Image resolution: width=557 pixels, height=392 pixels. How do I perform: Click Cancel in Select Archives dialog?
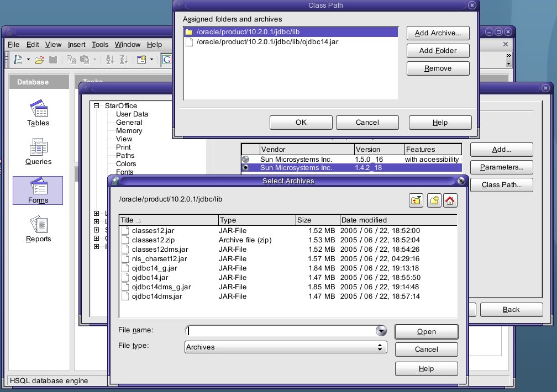pos(426,349)
